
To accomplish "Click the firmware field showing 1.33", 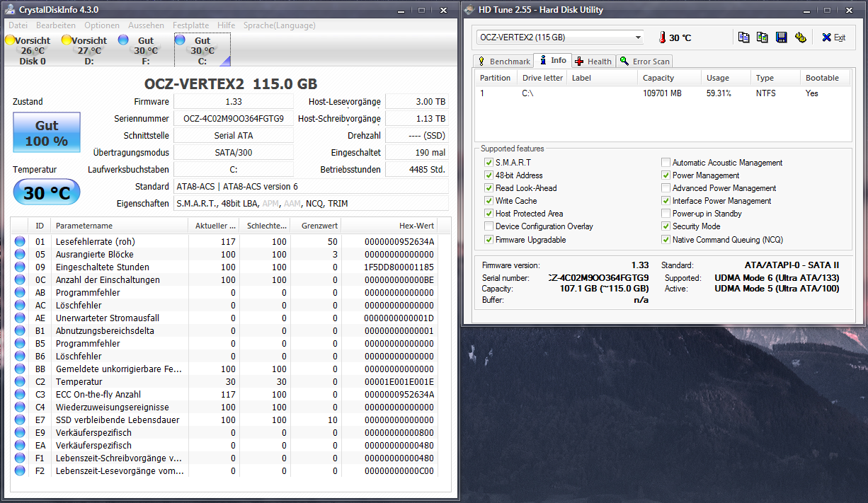I will pos(233,102).
